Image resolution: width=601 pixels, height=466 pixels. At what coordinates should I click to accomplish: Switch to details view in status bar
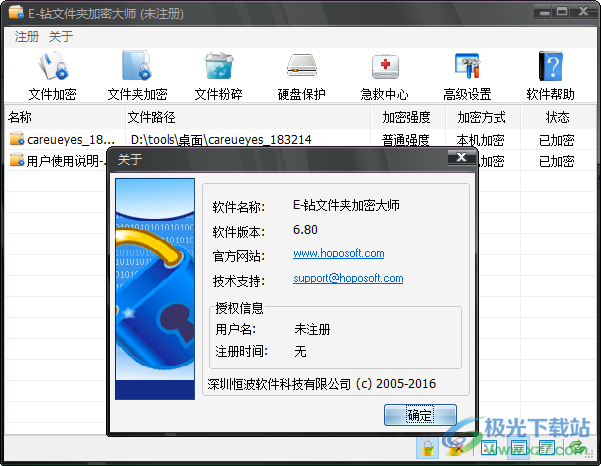pyautogui.click(x=547, y=448)
